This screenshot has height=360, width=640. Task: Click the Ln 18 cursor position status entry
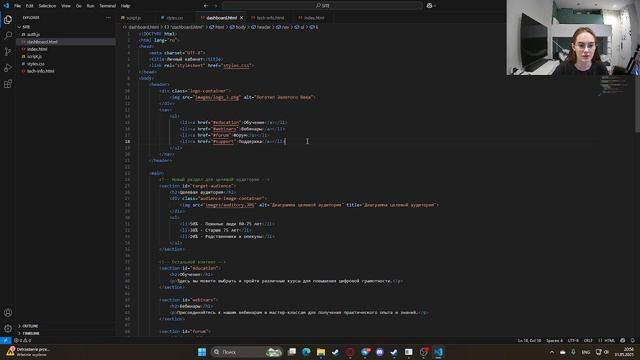click(529, 340)
